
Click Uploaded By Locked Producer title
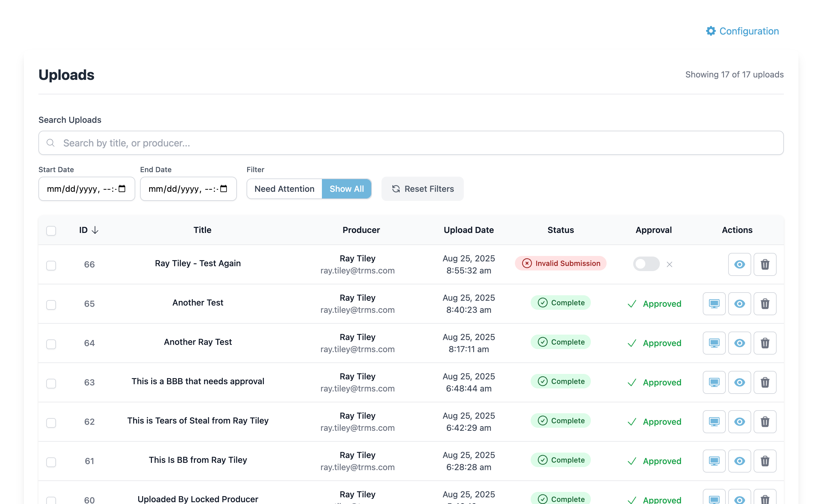(x=198, y=499)
